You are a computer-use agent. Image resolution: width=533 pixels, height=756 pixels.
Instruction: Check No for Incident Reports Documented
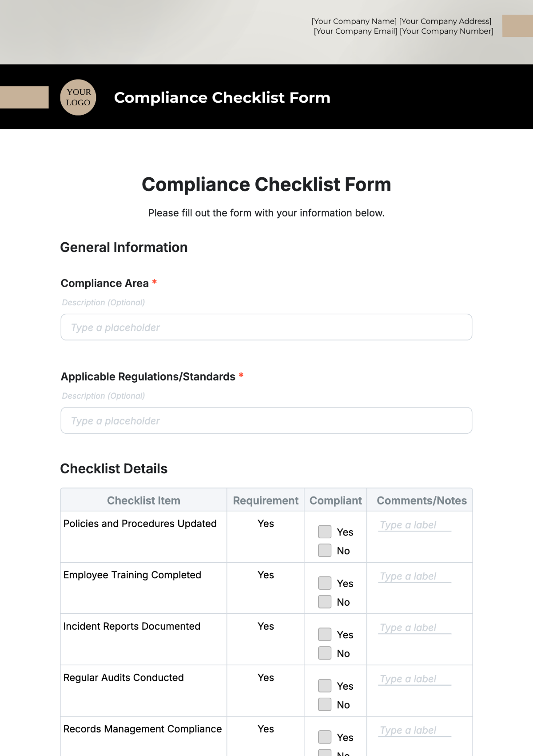(324, 653)
